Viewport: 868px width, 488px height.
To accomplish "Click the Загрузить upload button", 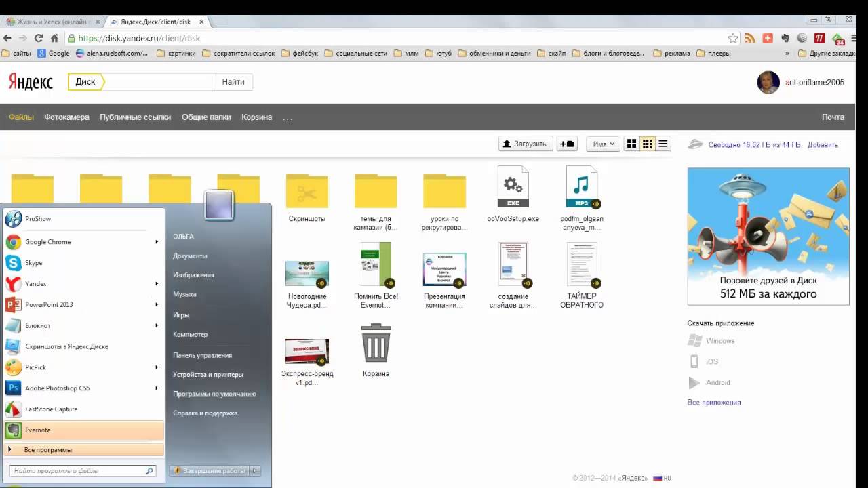I will point(525,144).
